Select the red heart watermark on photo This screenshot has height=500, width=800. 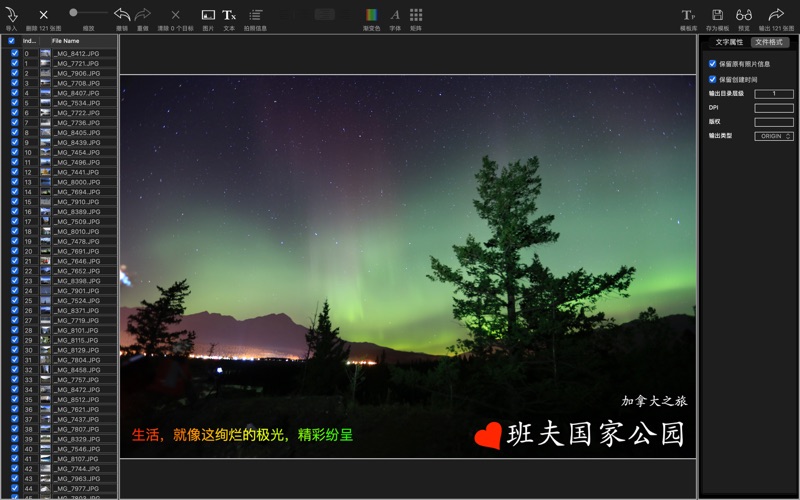coord(488,435)
